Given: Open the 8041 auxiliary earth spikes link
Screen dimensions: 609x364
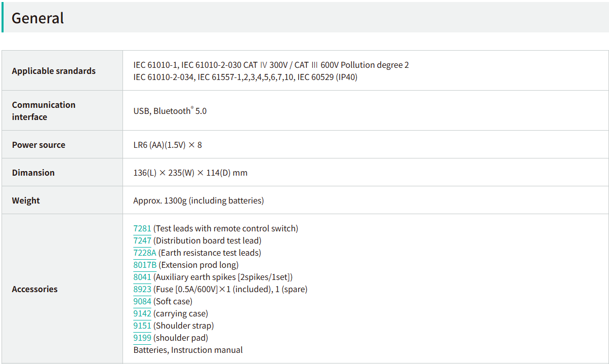Looking at the screenshot, I should (142, 277).
